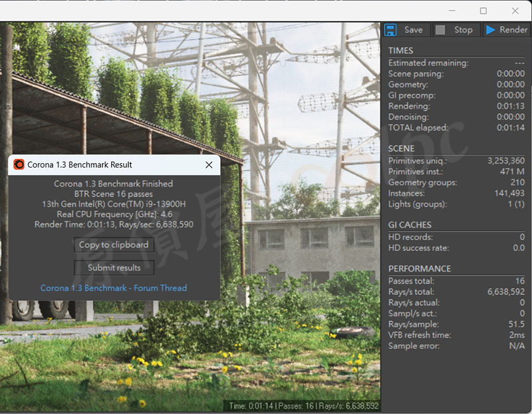The width and height of the screenshot is (532, 414).
Task: Close the main benchmark window
Action: pos(515,11)
